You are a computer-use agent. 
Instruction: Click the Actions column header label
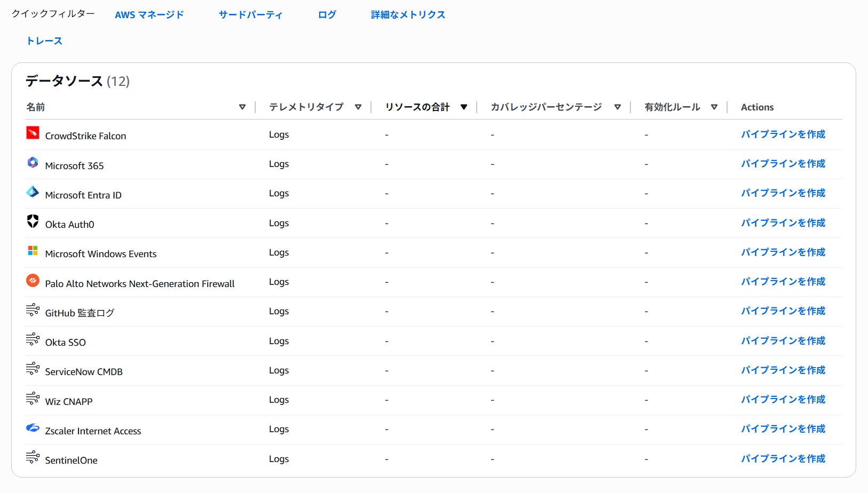point(757,107)
